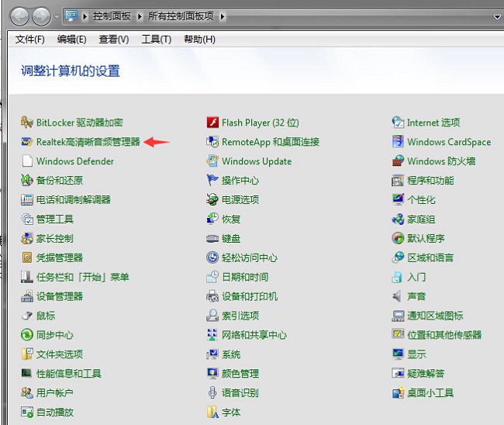Open the 索引选项 link
Viewport: 504px width, 425px height.
coord(240,316)
